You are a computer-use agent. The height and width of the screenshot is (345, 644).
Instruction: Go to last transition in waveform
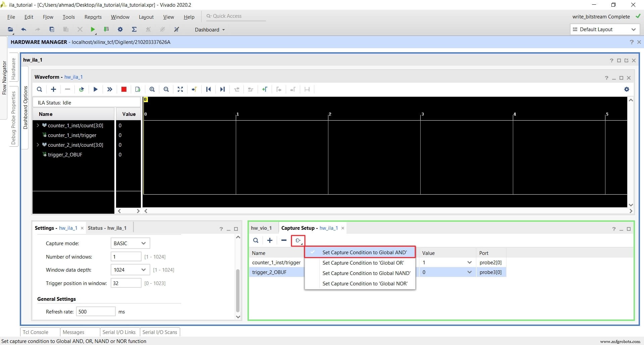[x=222, y=89]
